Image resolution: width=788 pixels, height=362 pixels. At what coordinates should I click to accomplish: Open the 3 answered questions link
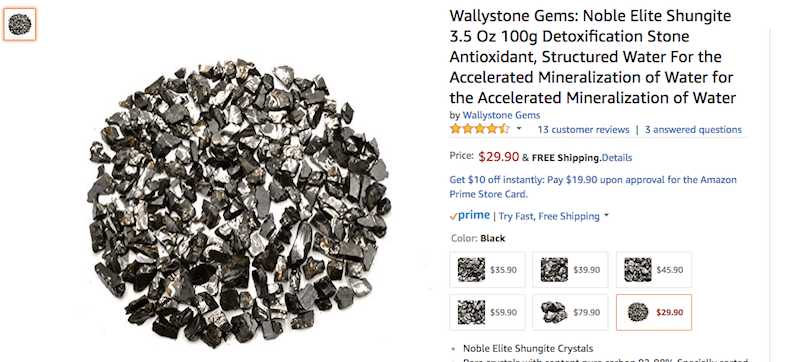pyautogui.click(x=693, y=130)
